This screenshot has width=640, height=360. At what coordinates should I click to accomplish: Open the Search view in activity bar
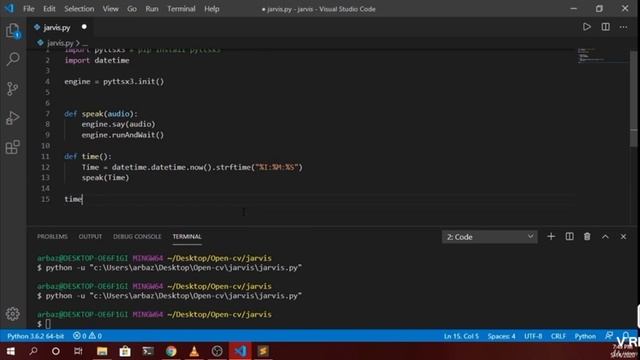(x=13, y=59)
